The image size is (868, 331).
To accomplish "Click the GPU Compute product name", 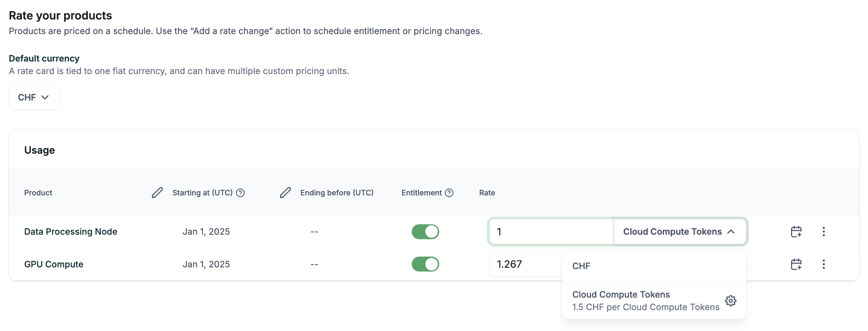I will pos(54,264).
